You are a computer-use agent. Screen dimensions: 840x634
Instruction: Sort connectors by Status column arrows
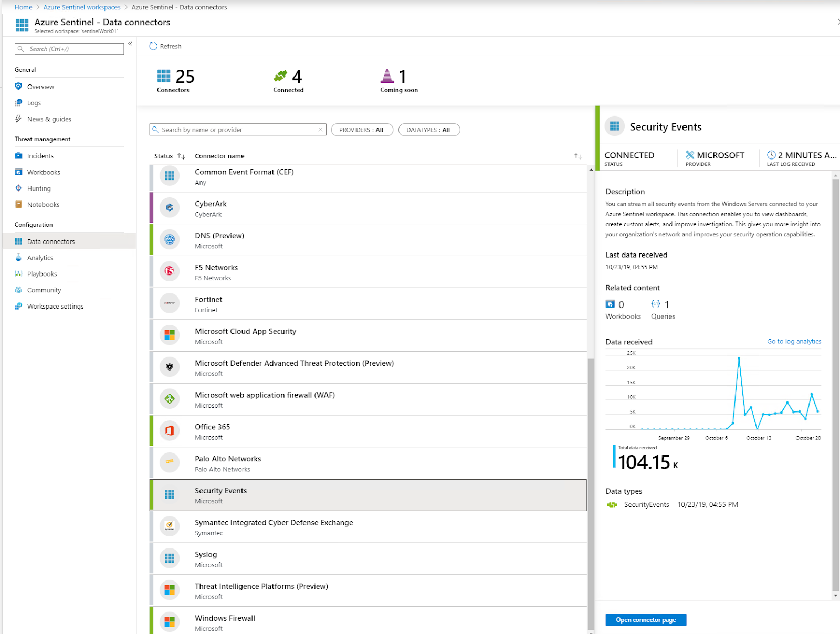[181, 156]
